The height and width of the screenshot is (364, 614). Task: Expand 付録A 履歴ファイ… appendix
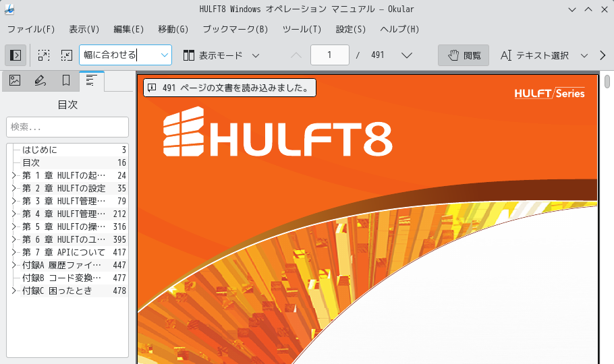(x=13, y=265)
